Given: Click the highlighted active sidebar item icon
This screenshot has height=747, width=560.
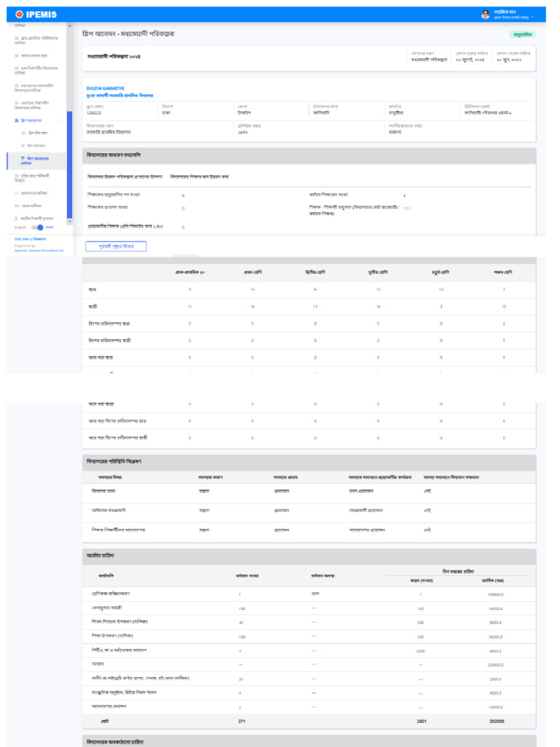Looking at the screenshot, I should click(x=23, y=158).
